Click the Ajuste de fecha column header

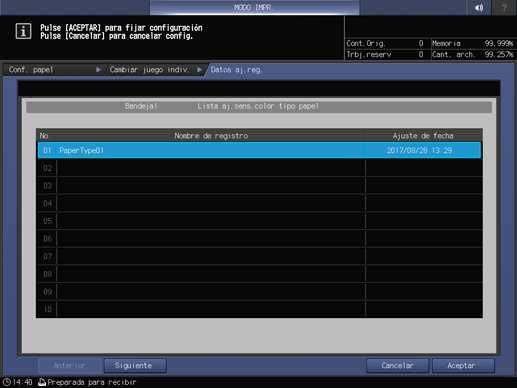click(423, 136)
